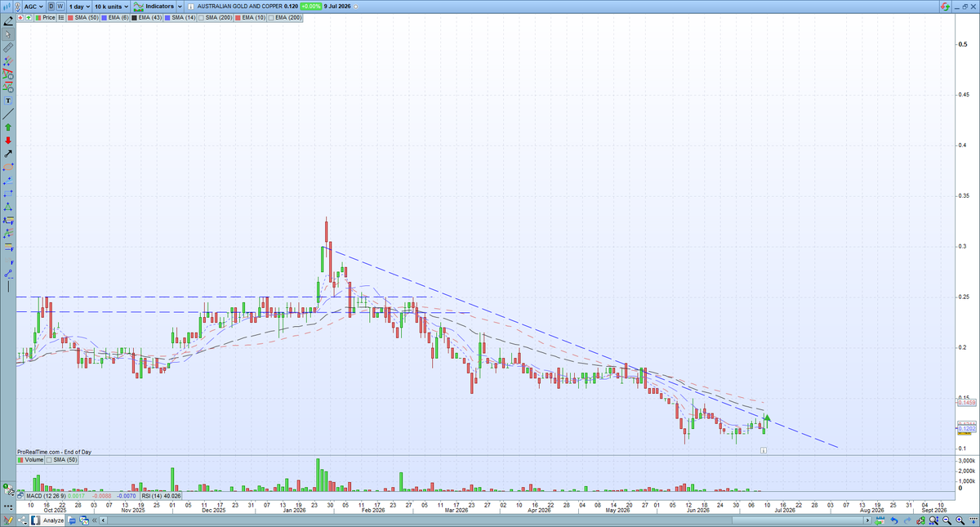The width and height of the screenshot is (980, 527).
Task: Open the Indicators button
Action: [154, 7]
